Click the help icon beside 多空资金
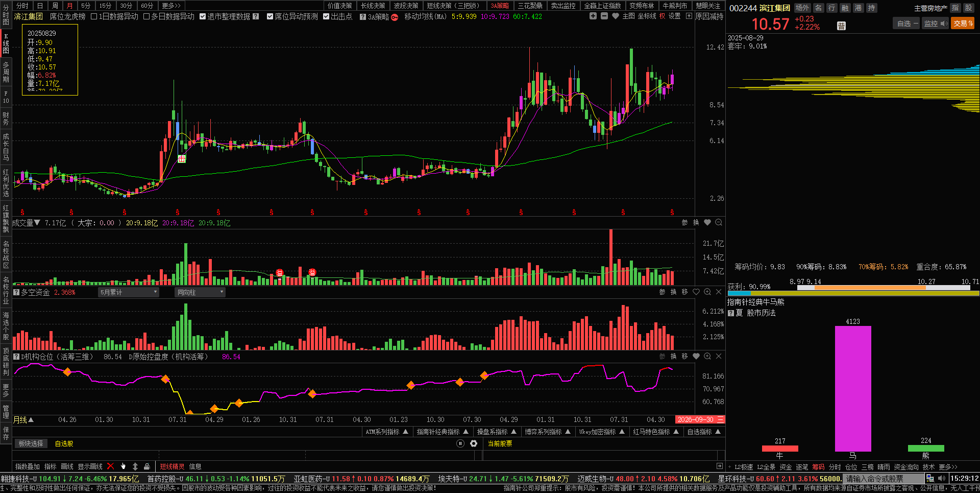 tap(16, 292)
